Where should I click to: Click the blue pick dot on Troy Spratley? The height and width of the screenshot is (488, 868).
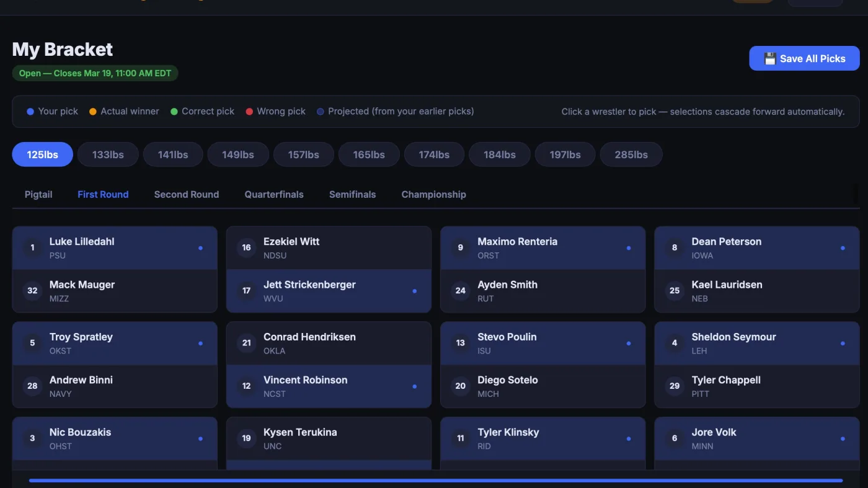tap(200, 344)
